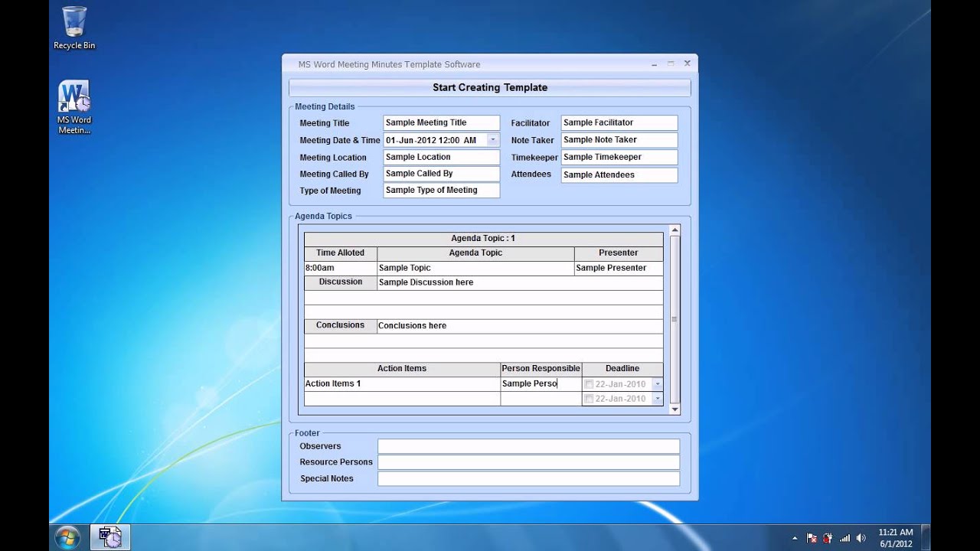Click the Sample Presenter cell
This screenshot has width=980, height=551.
pyautogui.click(x=619, y=268)
